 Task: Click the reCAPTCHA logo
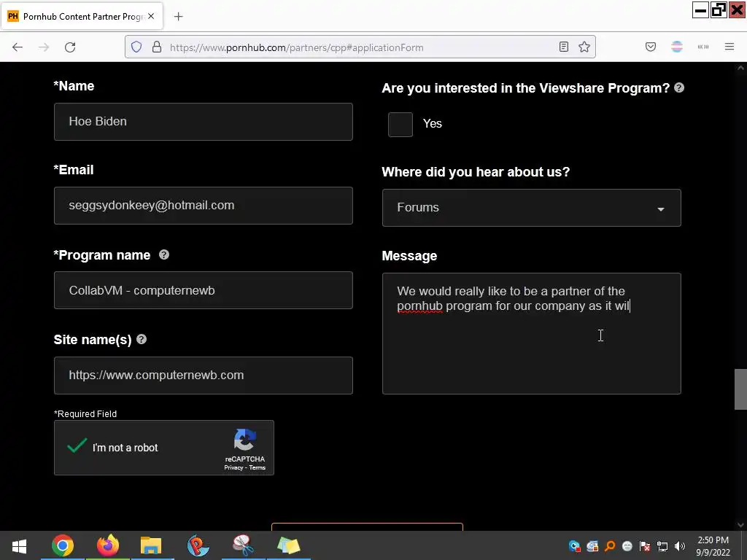click(x=245, y=440)
